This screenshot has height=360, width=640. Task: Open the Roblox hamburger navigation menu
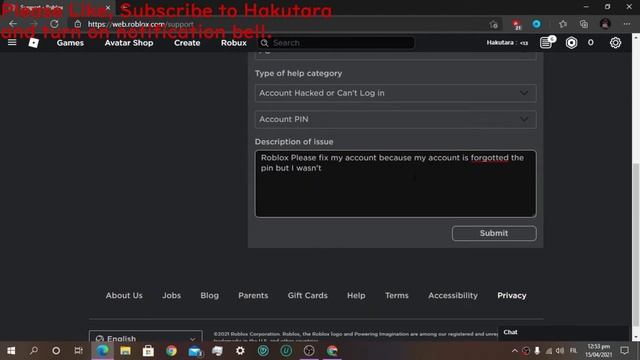coord(12,42)
